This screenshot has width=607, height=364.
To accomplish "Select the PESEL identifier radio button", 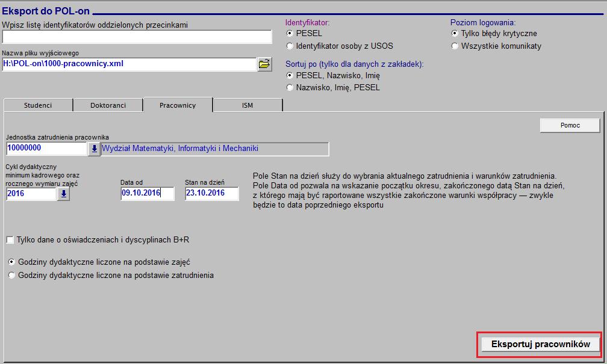I will pos(290,34).
